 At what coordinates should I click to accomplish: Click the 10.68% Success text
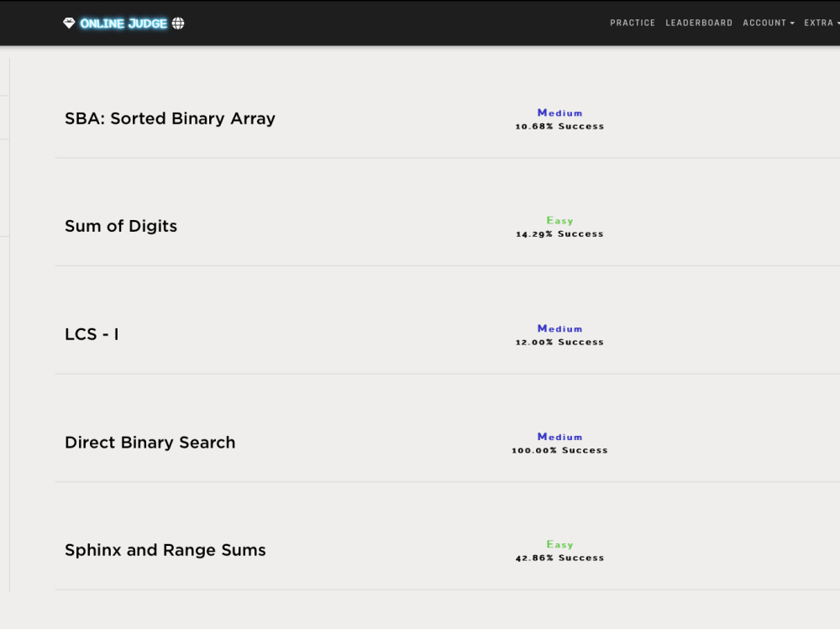tap(559, 127)
